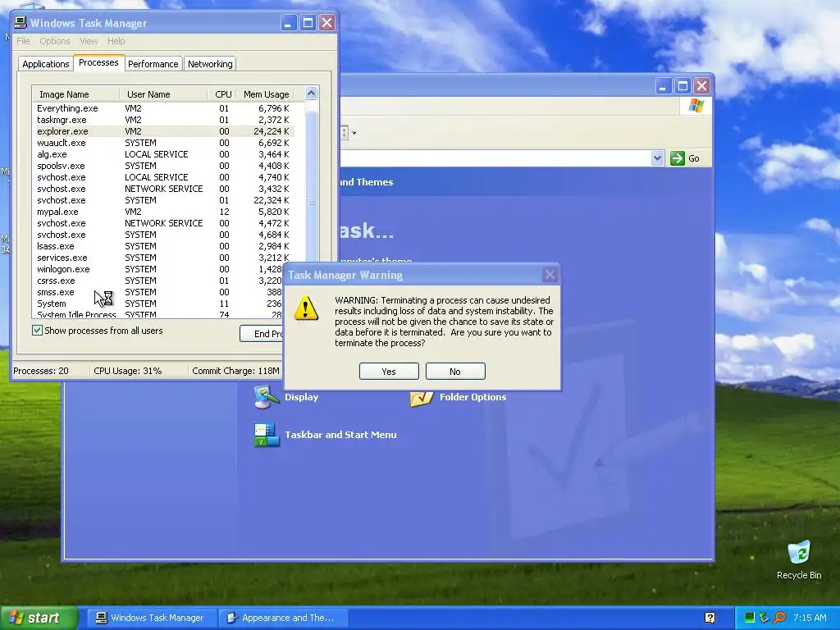840x630 pixels.
Task: Sort processes by CPU column
Action: 223,94
